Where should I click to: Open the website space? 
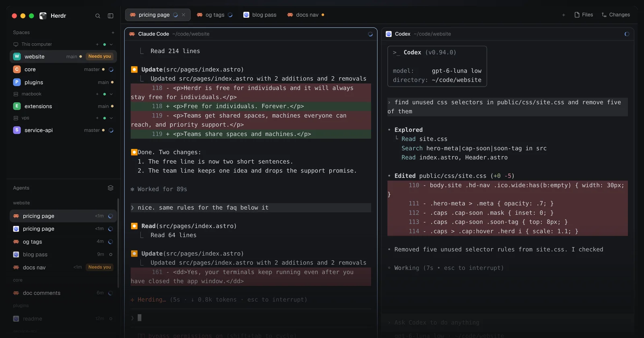(x=63, y=56)
